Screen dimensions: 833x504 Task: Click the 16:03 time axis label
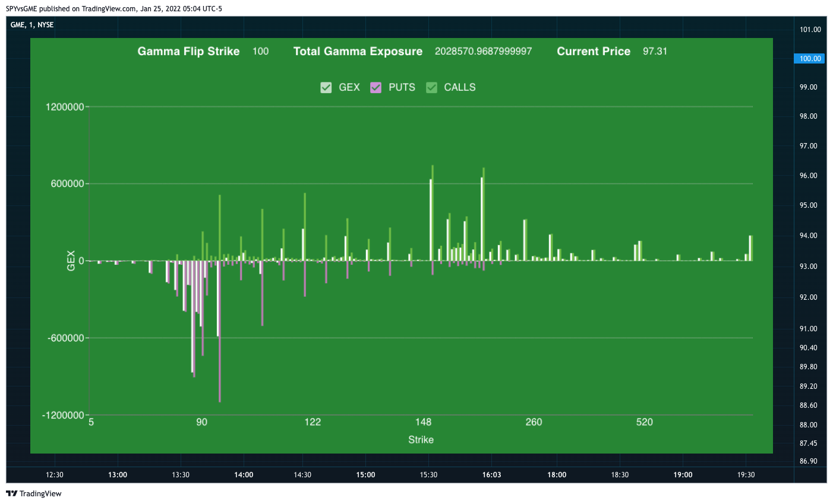tap(491, 475)
